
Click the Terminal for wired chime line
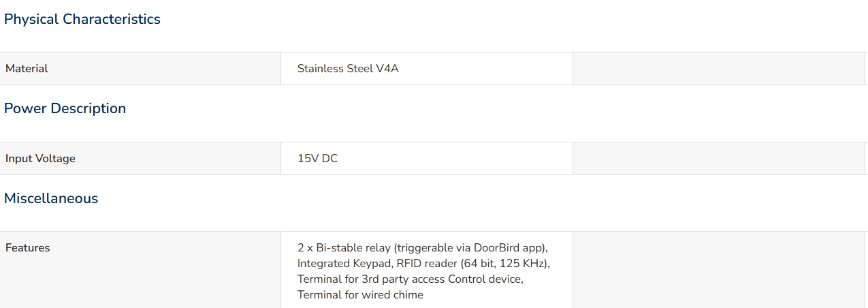pos(360,294)
